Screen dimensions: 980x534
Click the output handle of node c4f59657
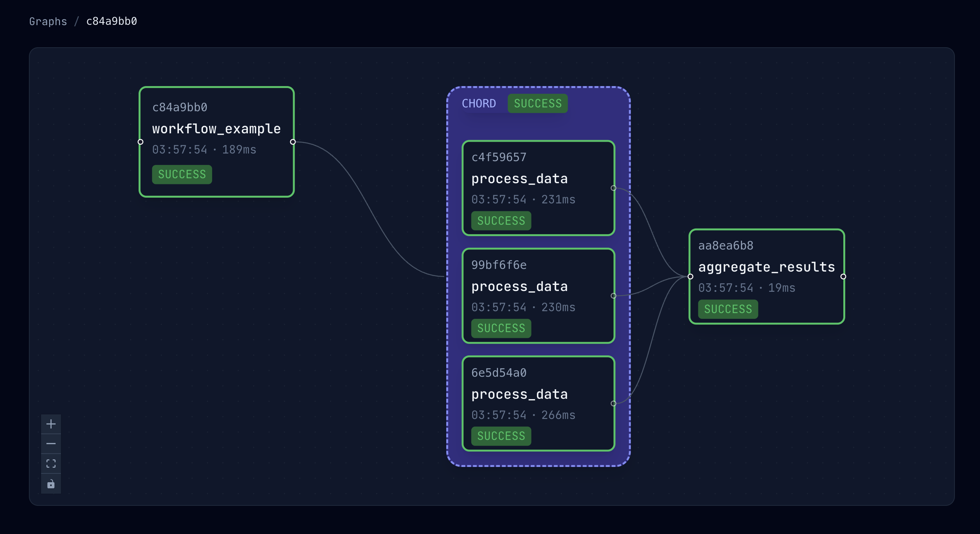coord(613,188)
